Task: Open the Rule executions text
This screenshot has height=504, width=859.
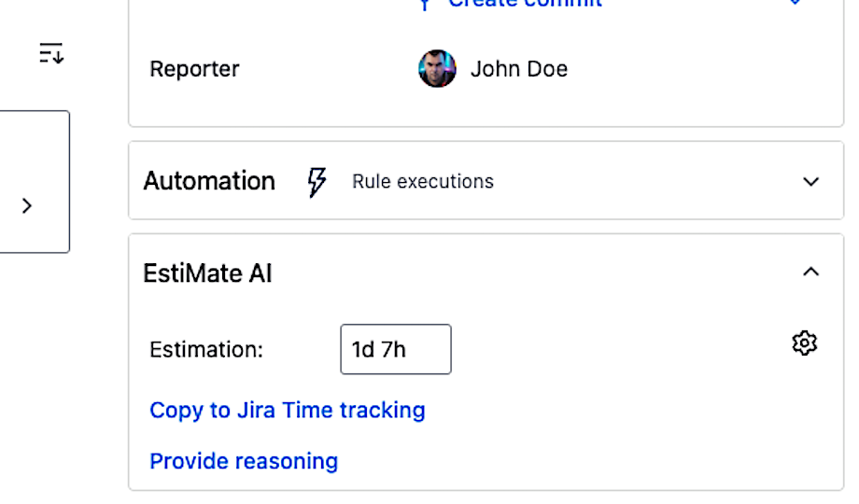Action: (x=422, y=182)
